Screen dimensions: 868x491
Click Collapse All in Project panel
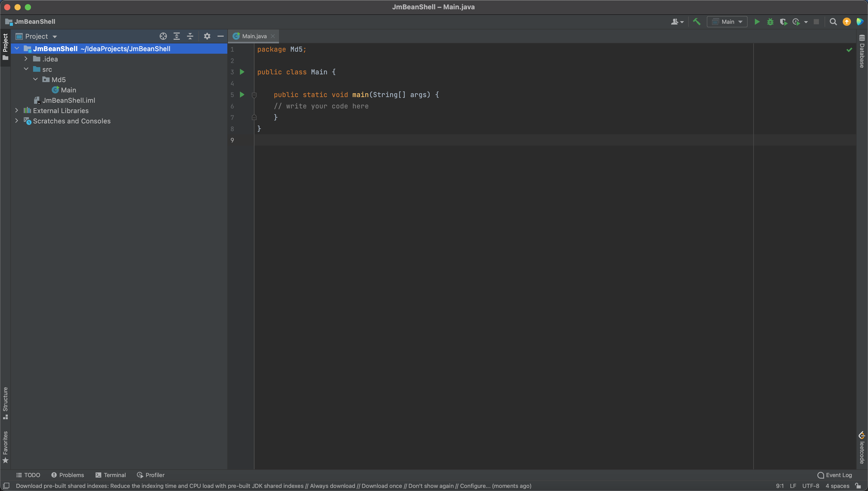pyautogui.click(x=190, y=36)
